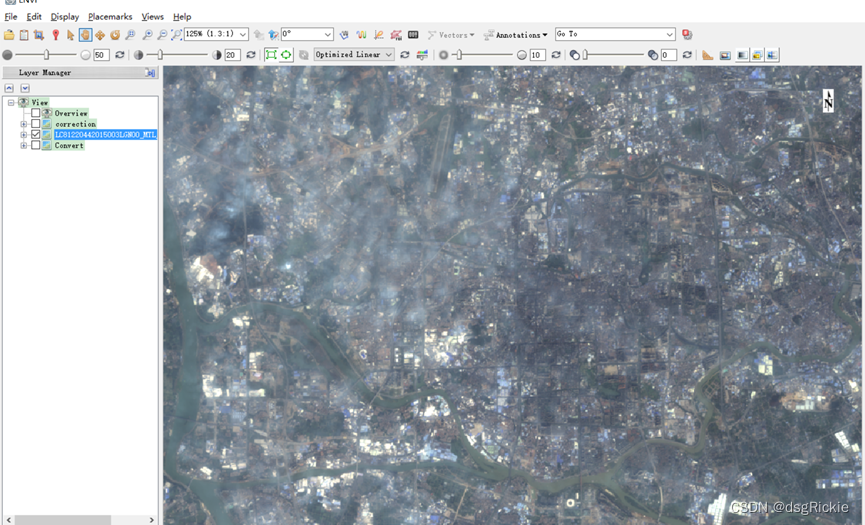865x525 pixels.
Task: Click the Fixed Zoom In magnifier
Action: click(147, 35)
